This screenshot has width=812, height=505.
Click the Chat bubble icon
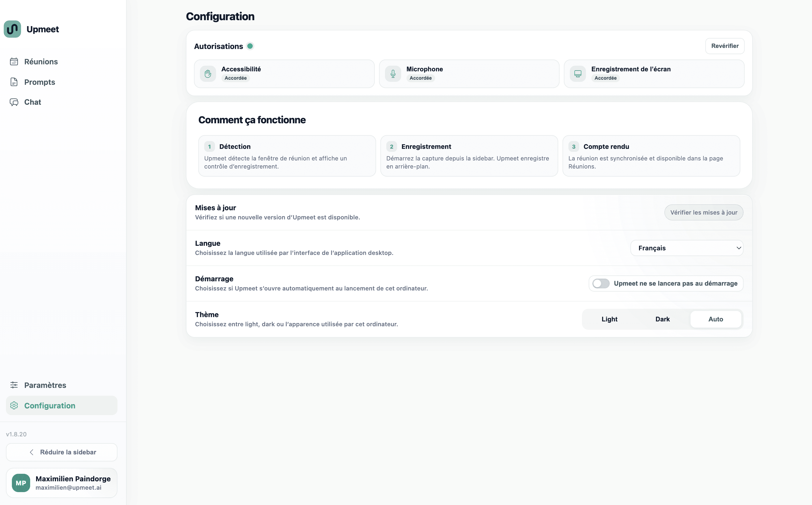tap(14, 102)
